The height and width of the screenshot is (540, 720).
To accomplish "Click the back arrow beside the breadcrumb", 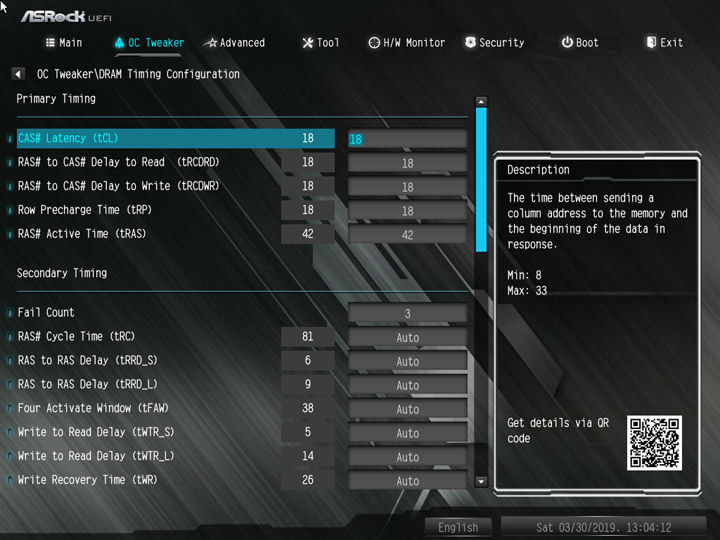I will 18,73.
